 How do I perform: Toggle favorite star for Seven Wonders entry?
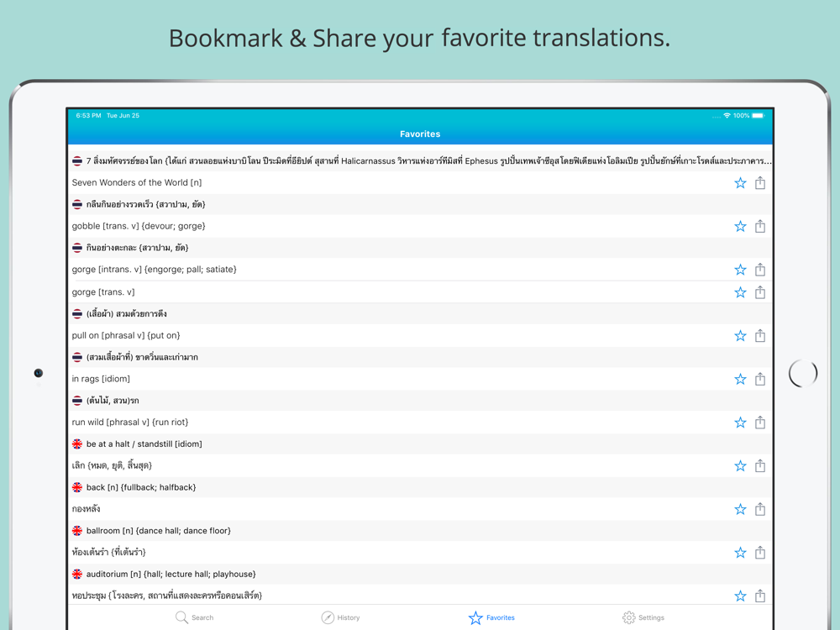pyautogui.click(x=740, y=183)
